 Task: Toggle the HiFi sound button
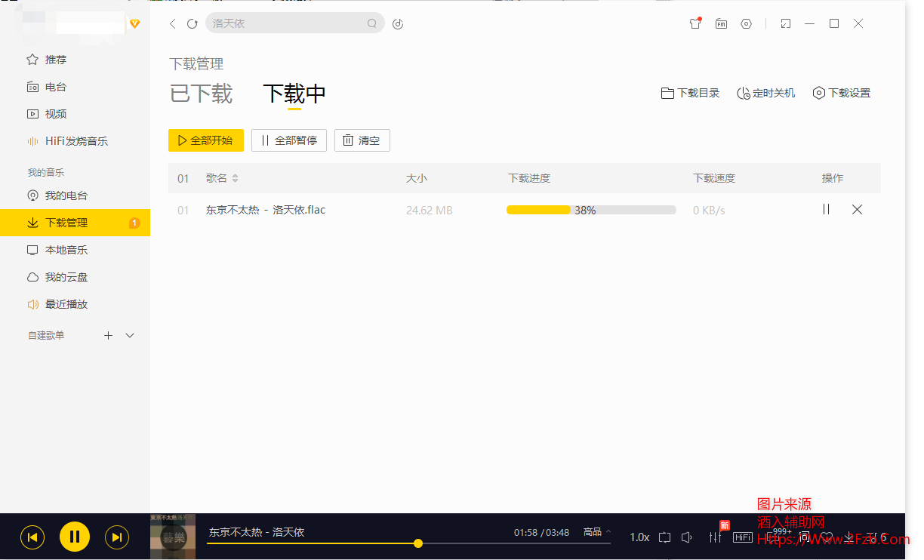[743, 537]
